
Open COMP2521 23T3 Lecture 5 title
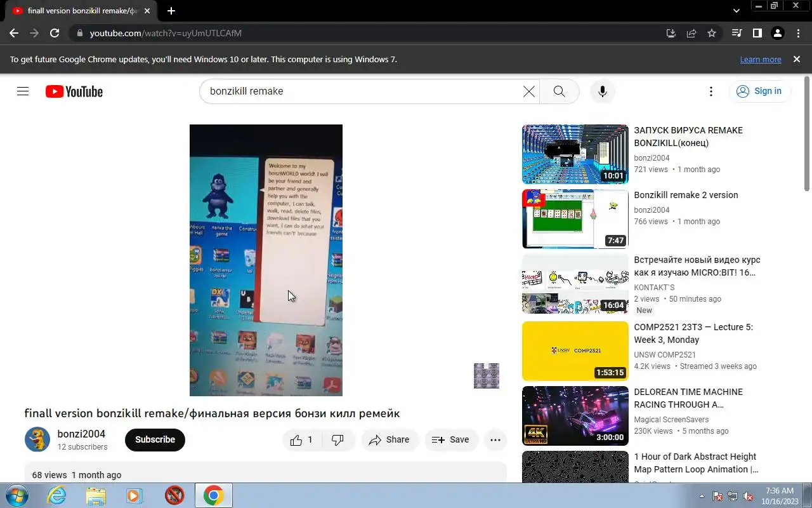tap(693, 333)
